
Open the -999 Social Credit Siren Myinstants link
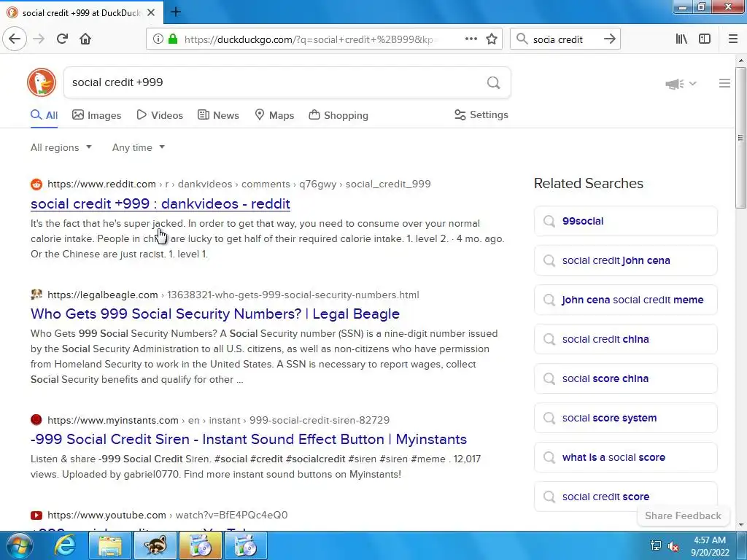249,439
